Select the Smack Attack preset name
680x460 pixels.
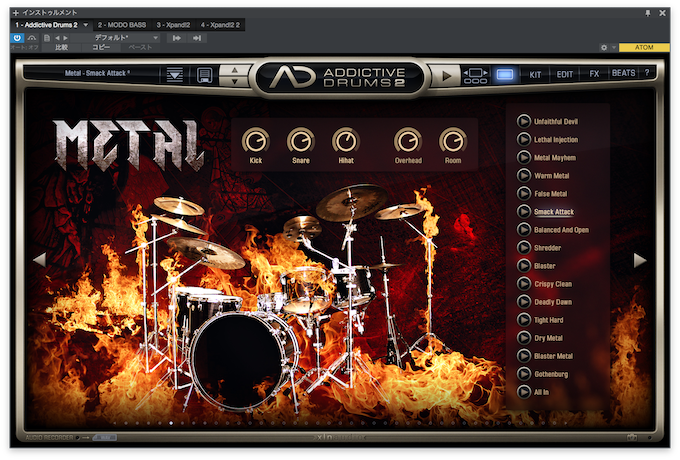(554, 212)
